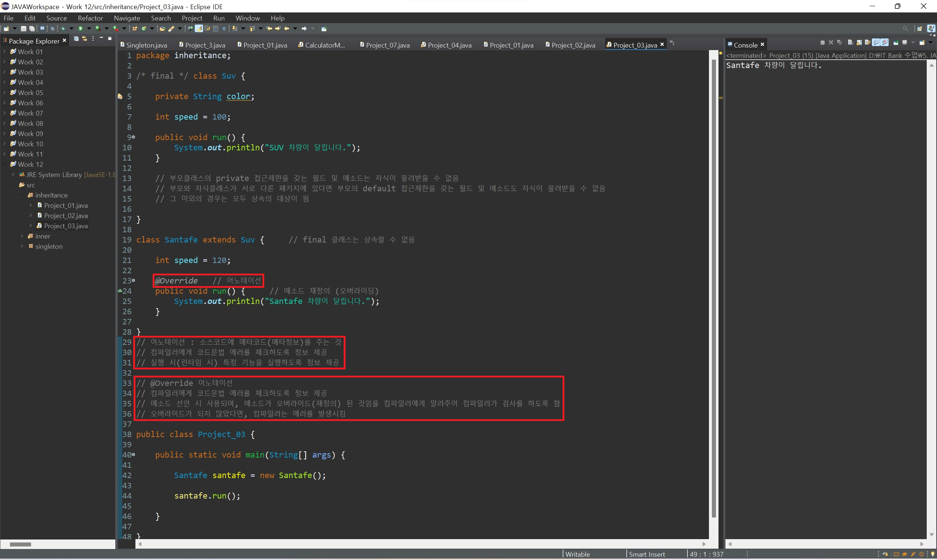The width and height of the screenshot is (937, 560).
Task: Open Project_02.java in Package Explorer
Action: point(66,216)
